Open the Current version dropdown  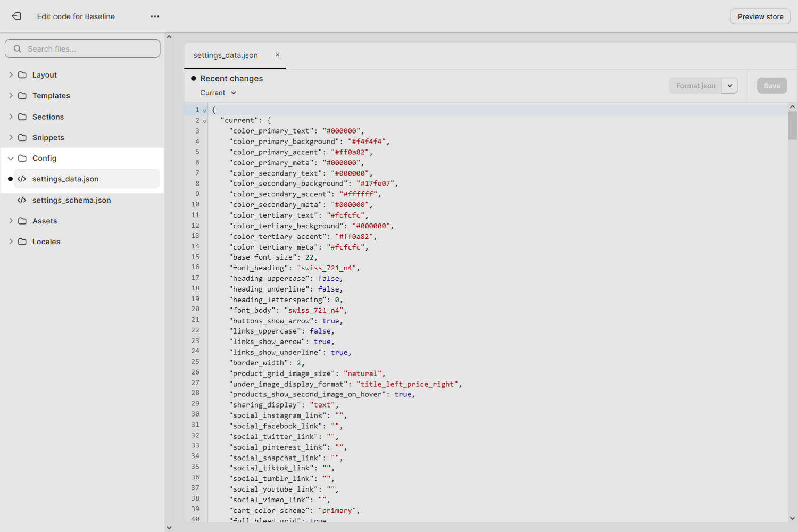[x=218, y=92]
